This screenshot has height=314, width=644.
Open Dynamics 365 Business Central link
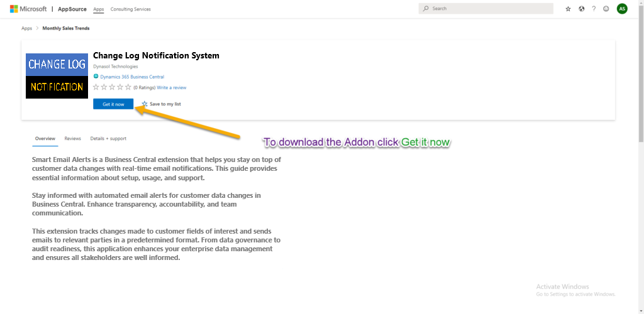click(132, 77)
